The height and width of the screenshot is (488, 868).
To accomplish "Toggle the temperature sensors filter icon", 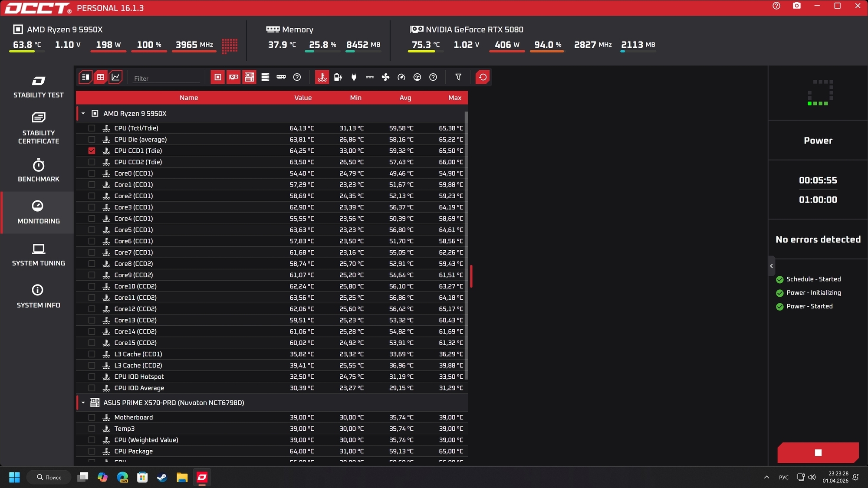I will point(322,77).
